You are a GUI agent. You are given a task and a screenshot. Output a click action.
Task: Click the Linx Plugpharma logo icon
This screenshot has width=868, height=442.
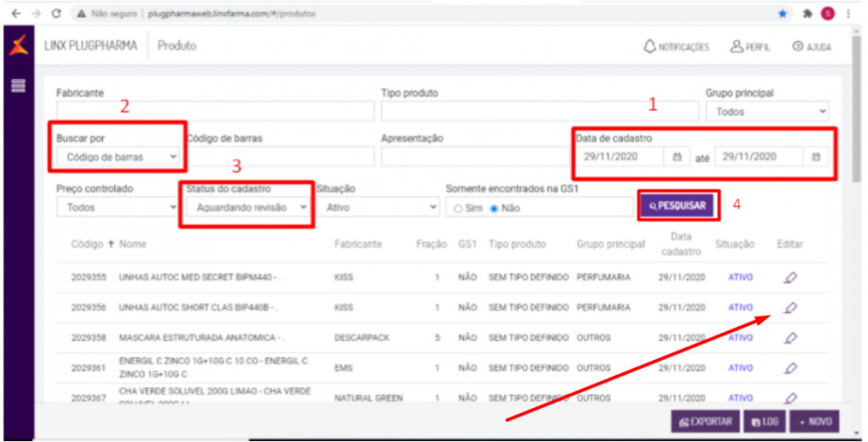(x=17, y=45)
